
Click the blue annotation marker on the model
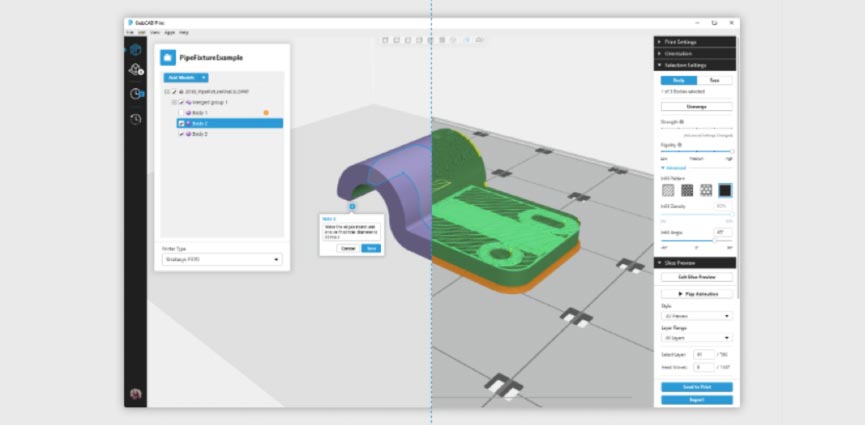(x=353, y=206)
